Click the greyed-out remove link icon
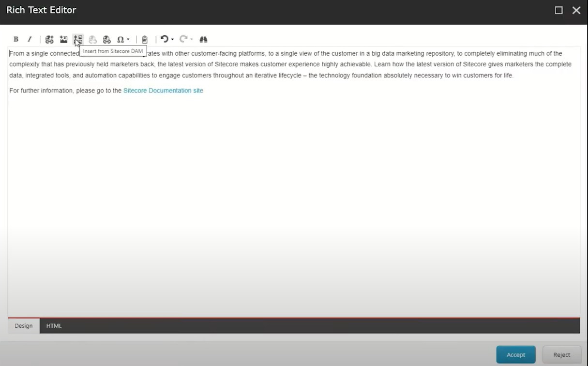588x366 pixels. pyautogui.click(x=92, y=39)
